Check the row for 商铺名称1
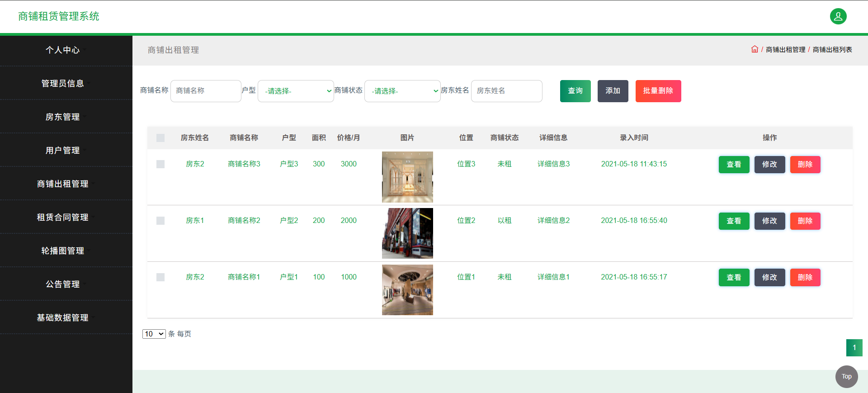This screenshot has width=868, height=393. 160,277
